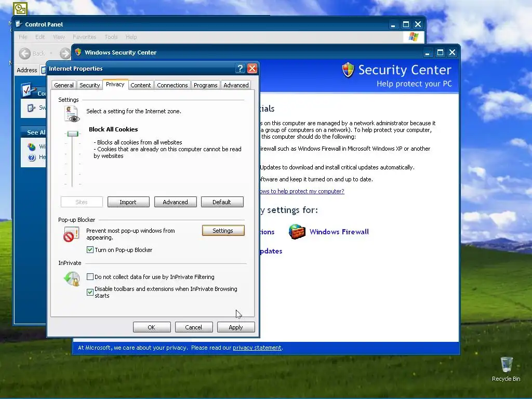This screenshot has width=532, height=399.
Task: Open the Windows Firewall link in Security Center
Action: [x=339, y=232]
